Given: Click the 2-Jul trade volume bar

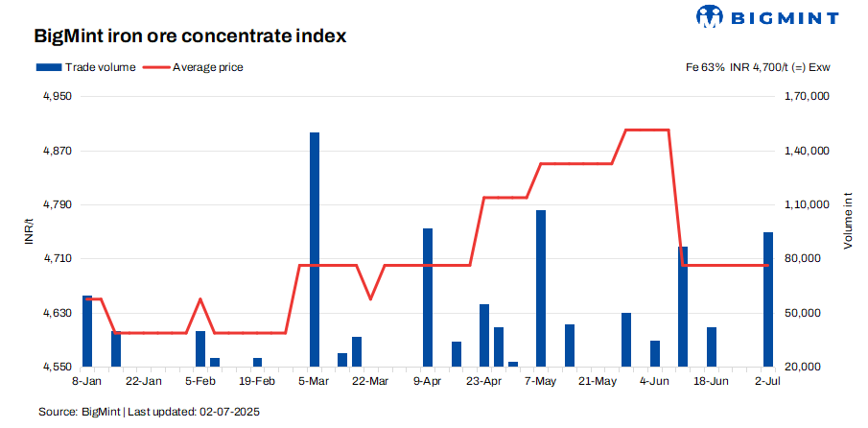Looking at the screenshot, I should pos(767,299).
